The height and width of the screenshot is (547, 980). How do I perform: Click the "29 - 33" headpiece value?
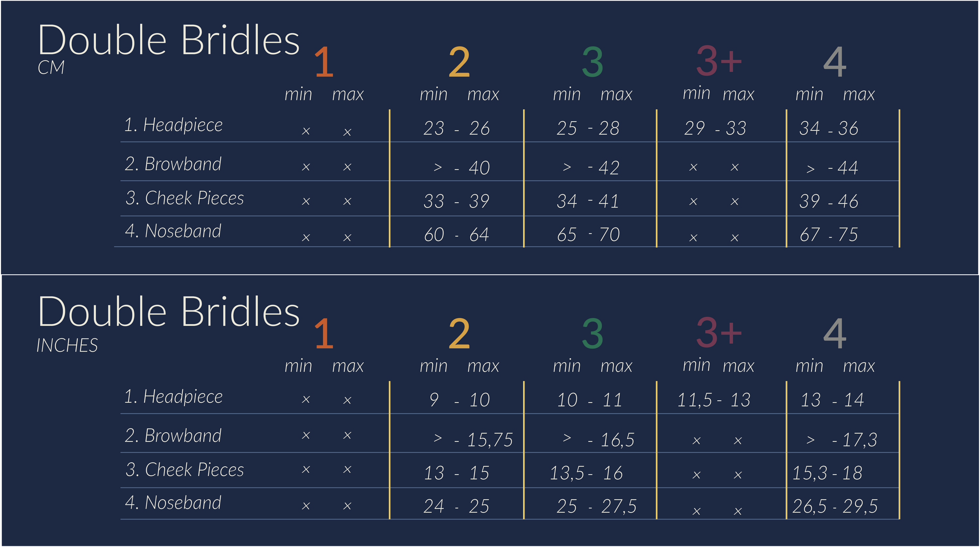pyautogui.click(x=715, y=128)
